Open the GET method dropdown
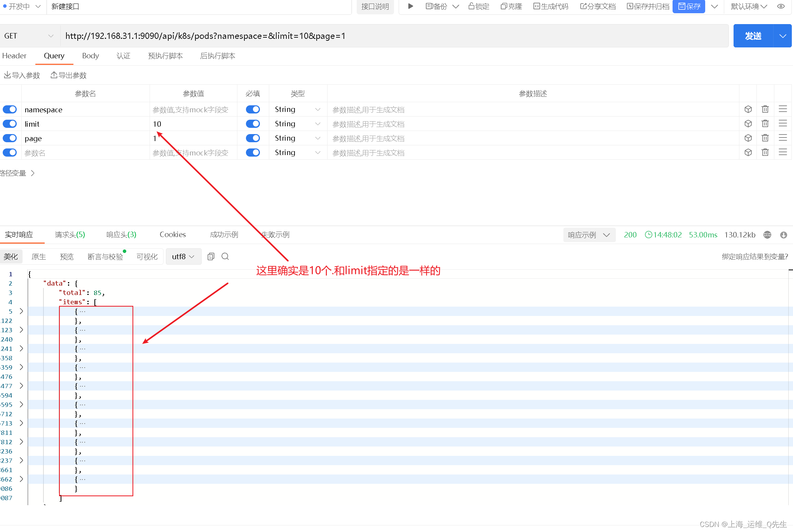The image size is (793, 532). pyautogui.click(x=29, y=36)
